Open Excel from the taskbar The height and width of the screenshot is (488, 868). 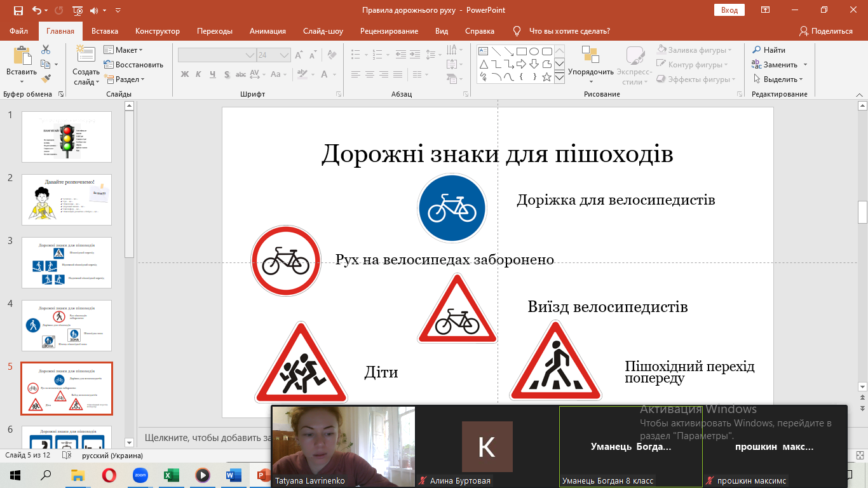(171, 475)
